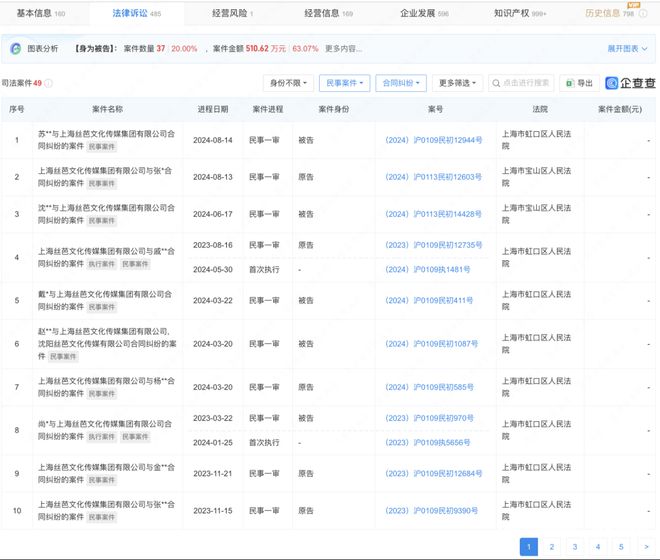Click the search magnifier icon

[x=496, y=83]
